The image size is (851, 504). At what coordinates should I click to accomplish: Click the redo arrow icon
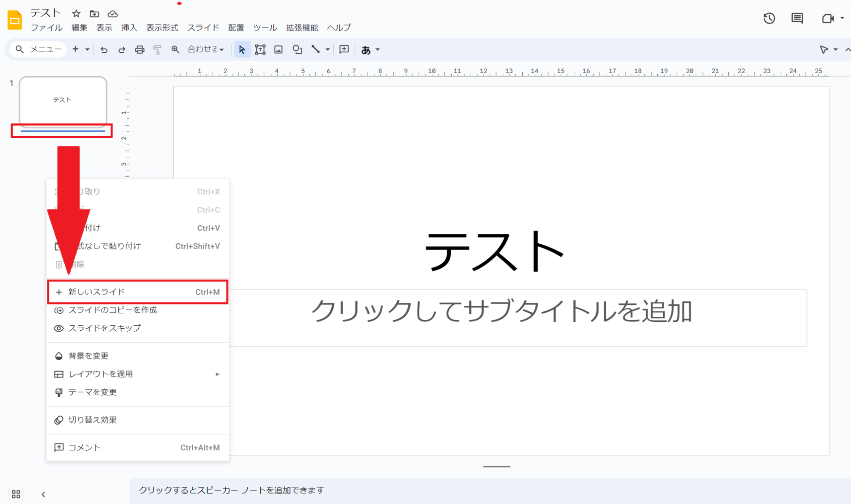(122, 50)
